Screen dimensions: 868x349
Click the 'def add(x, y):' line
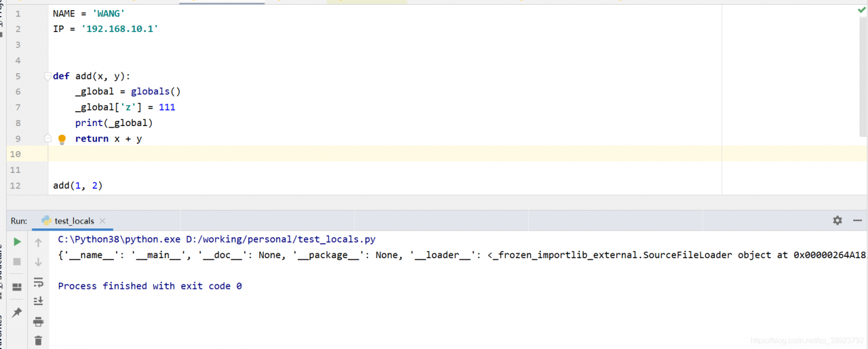(92, 76)
